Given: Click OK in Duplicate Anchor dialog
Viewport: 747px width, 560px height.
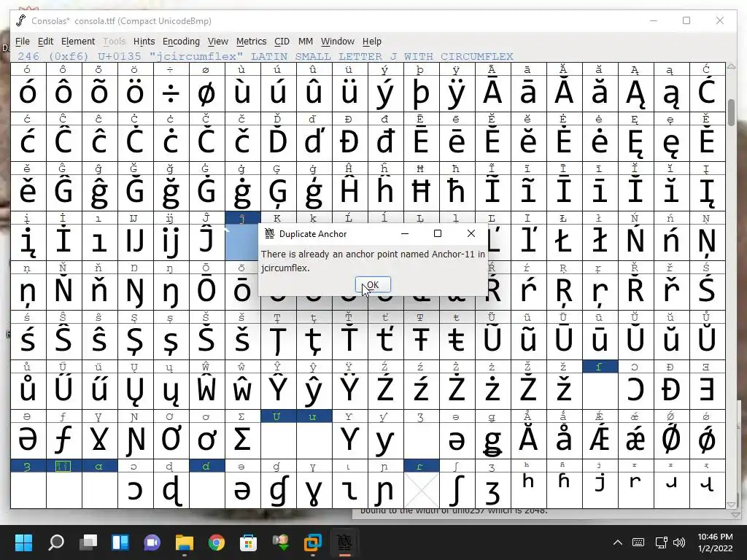Looking at the screenshot, I should coord(373,285).
